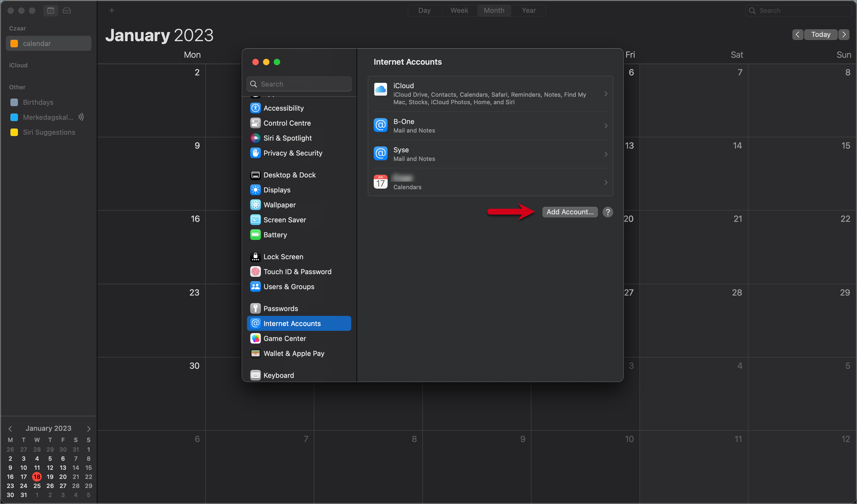This screenshot has width=857, height=504.
Task: Open Keyboard settings
Action: click(299, 375)
